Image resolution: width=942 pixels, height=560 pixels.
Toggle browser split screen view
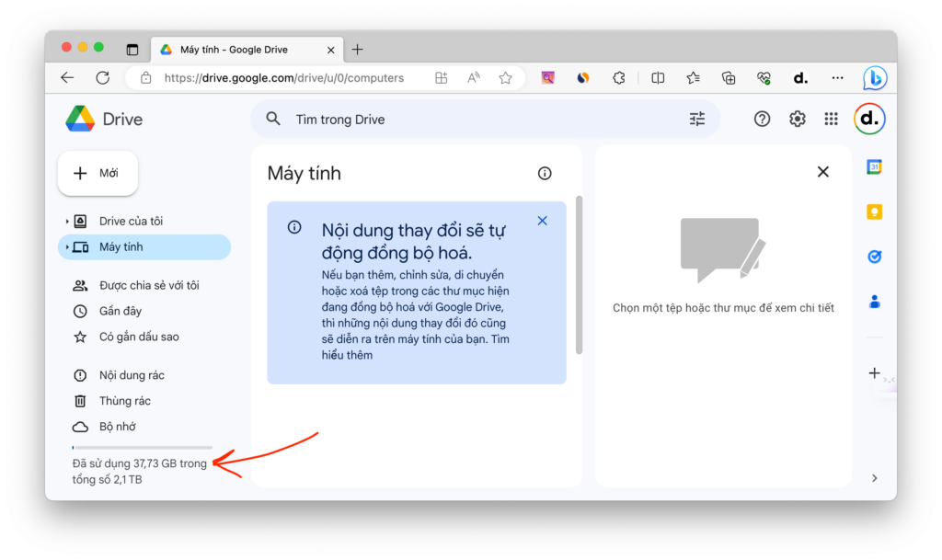pos(658,78)
